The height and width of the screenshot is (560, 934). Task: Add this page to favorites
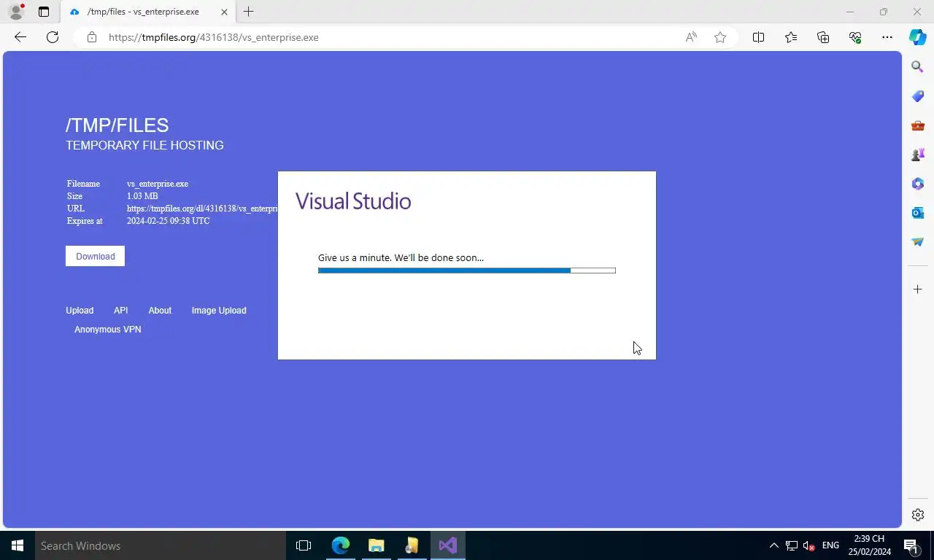click(x=720, y=37)
